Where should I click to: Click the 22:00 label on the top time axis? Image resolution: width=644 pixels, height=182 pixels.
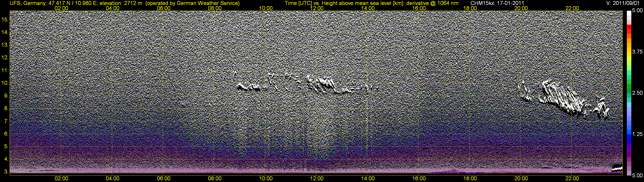pyautogui.click(x=572, y=8)
